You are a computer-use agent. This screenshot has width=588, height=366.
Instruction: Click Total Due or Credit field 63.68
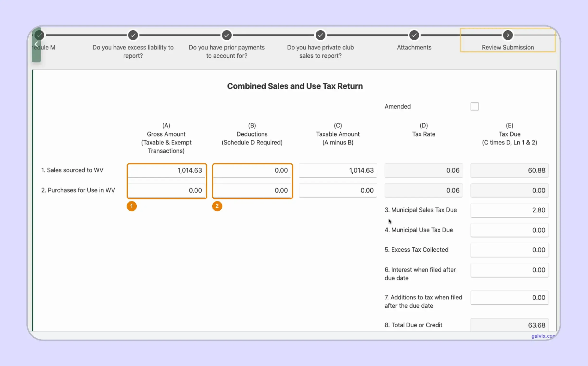(509, 325)
